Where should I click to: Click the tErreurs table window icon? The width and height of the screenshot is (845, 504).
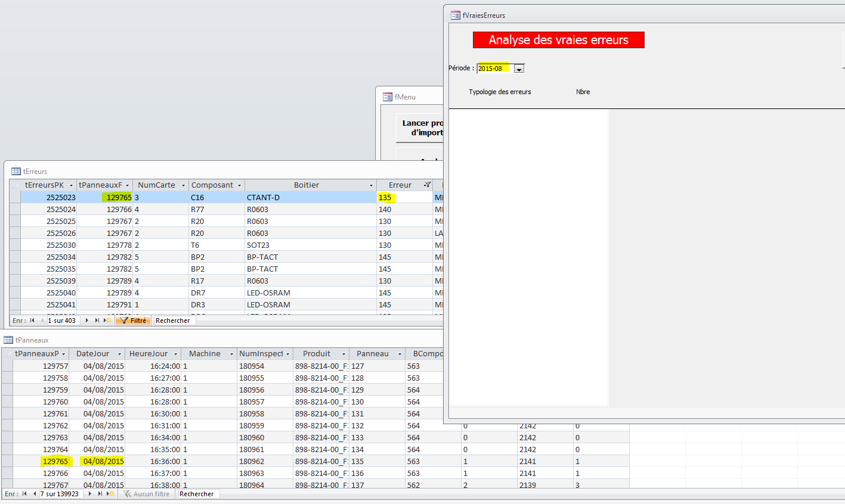coord(16,172)
